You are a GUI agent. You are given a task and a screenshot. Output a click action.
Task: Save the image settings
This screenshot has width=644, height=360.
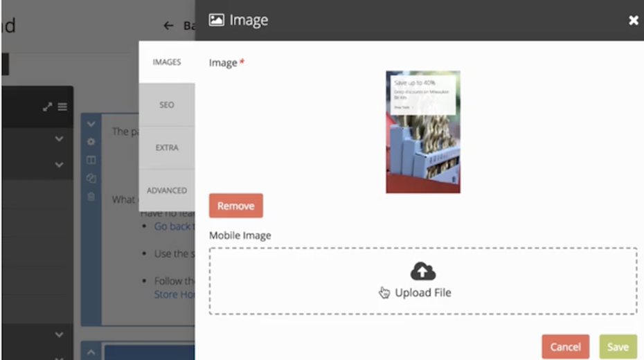[618, 347]
